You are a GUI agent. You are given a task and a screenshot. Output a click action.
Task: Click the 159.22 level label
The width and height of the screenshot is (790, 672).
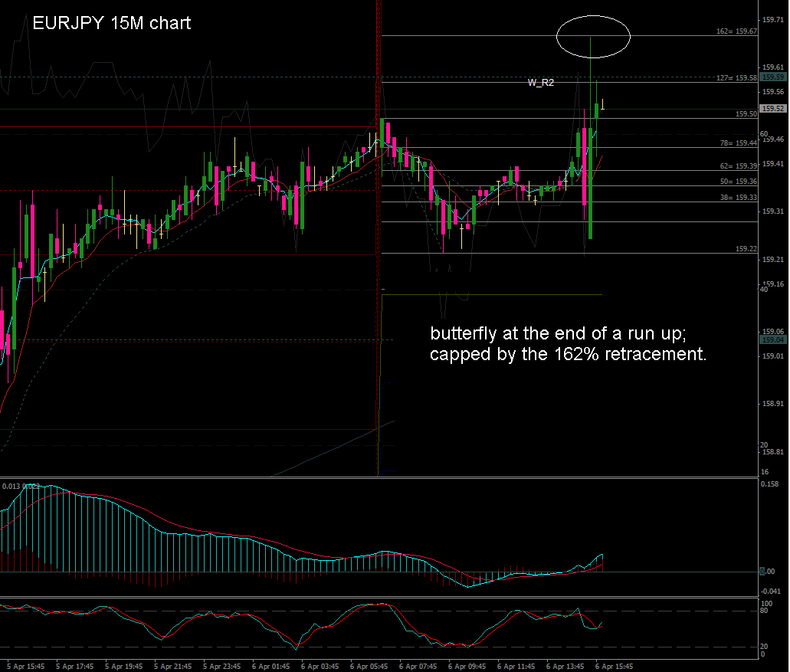click(x=746, y=249)
